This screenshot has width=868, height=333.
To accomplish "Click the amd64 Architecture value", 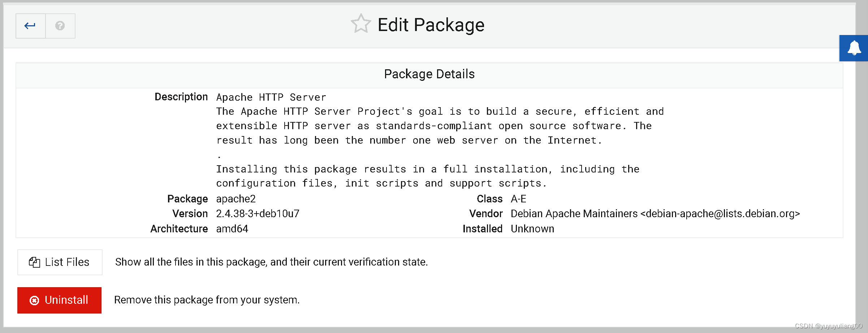I will 232,229.
